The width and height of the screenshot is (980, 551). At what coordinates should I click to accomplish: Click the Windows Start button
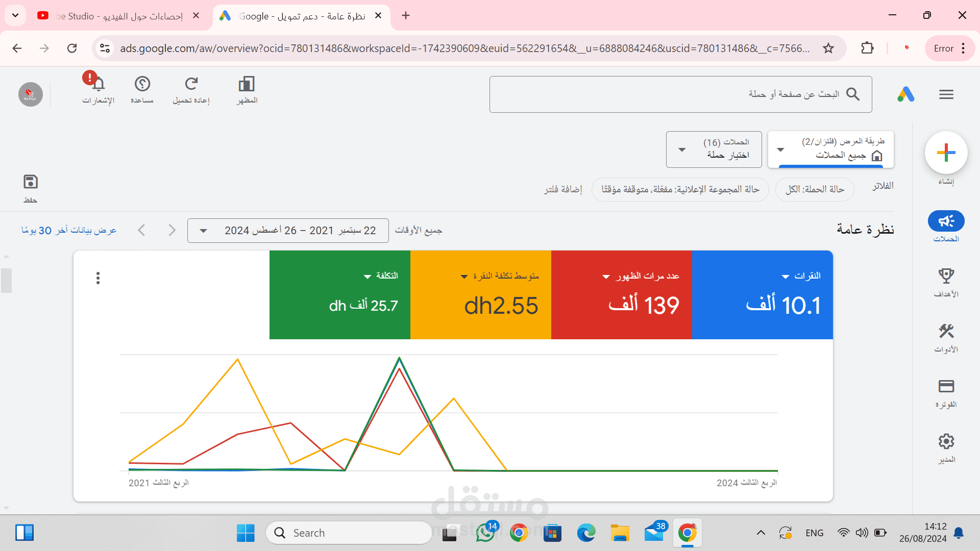[246, 533]
